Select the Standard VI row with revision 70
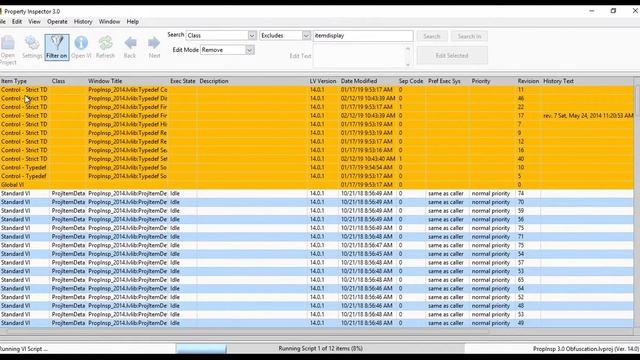Screen dimensions: 640x360 tap(317, 202)
